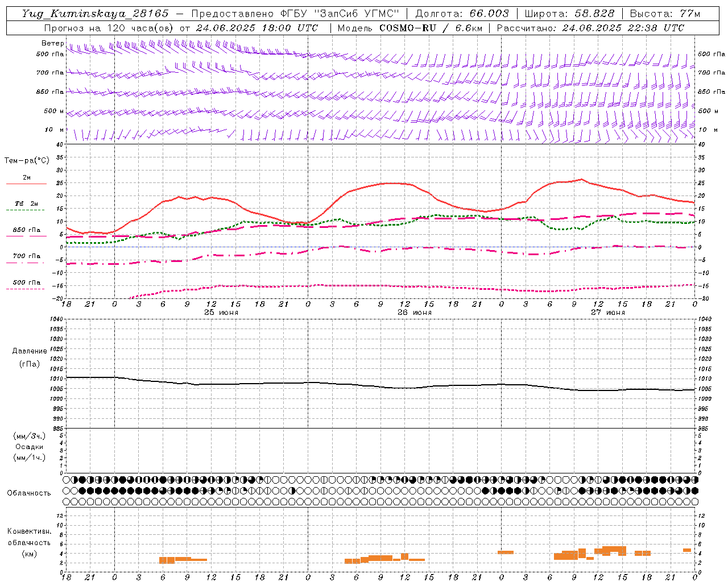
Task: Click the red 2м temperature curve
Action: (x=380, y=185)
